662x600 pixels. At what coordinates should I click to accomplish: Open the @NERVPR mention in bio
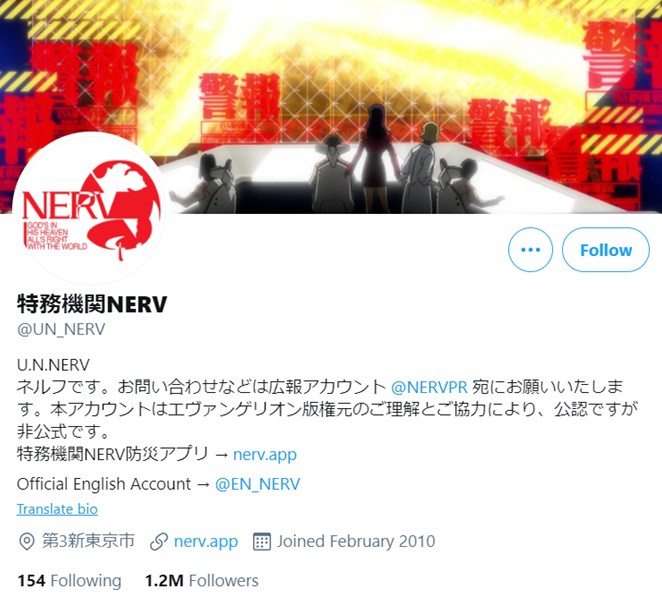tap(429, 387)
